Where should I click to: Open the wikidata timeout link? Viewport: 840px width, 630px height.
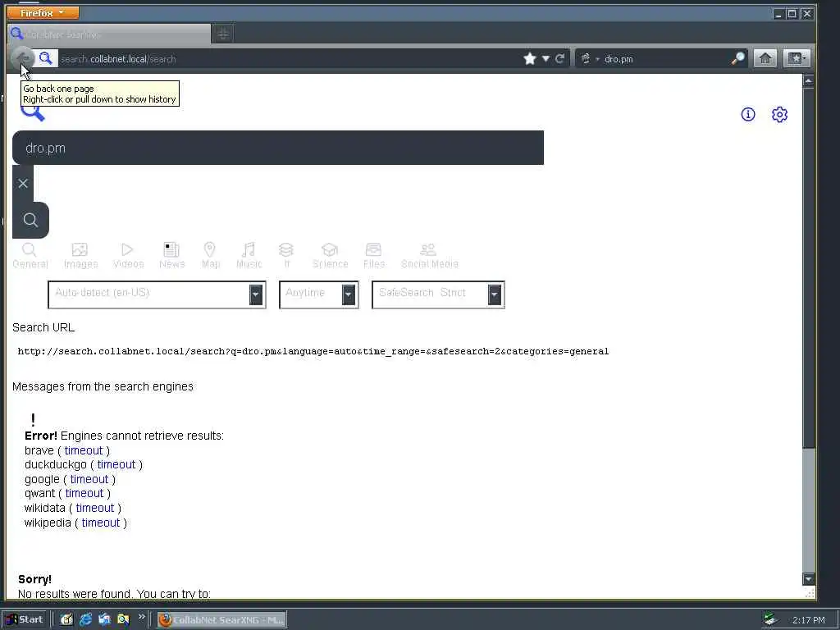tap(95, 508)
